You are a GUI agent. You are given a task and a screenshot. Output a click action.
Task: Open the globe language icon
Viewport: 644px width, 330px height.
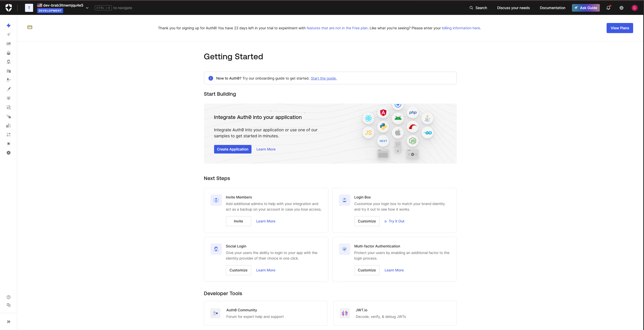pyautogui.click(x=622, y=8)
